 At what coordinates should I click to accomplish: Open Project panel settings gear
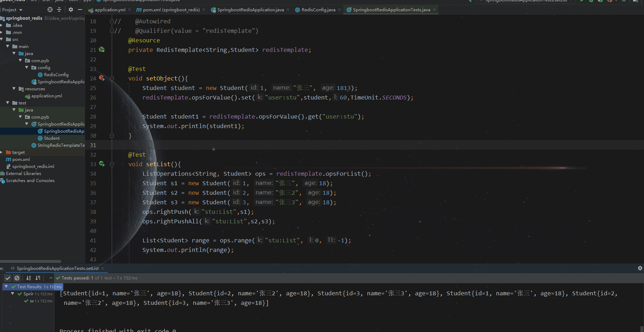coord(71,10)
